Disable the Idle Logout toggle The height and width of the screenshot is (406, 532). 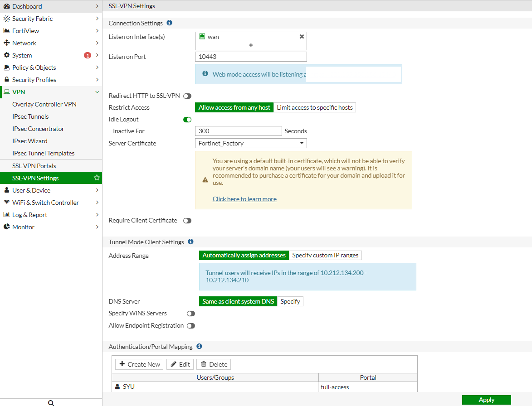pos(187,119)
